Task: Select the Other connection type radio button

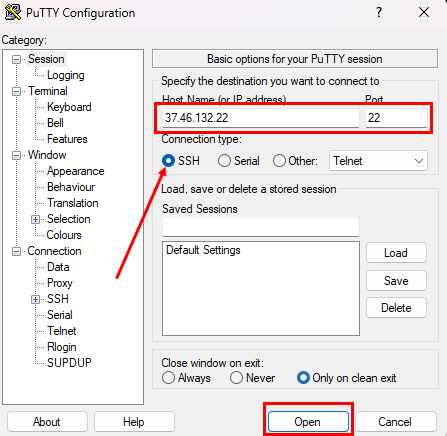Action: pyautogui.click(x=279, y=161)
